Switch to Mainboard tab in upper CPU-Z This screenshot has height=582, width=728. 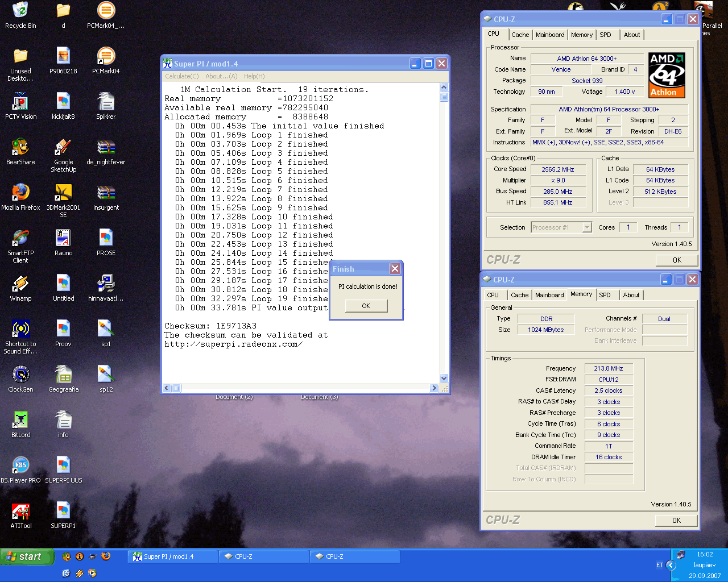pos(550,35)
